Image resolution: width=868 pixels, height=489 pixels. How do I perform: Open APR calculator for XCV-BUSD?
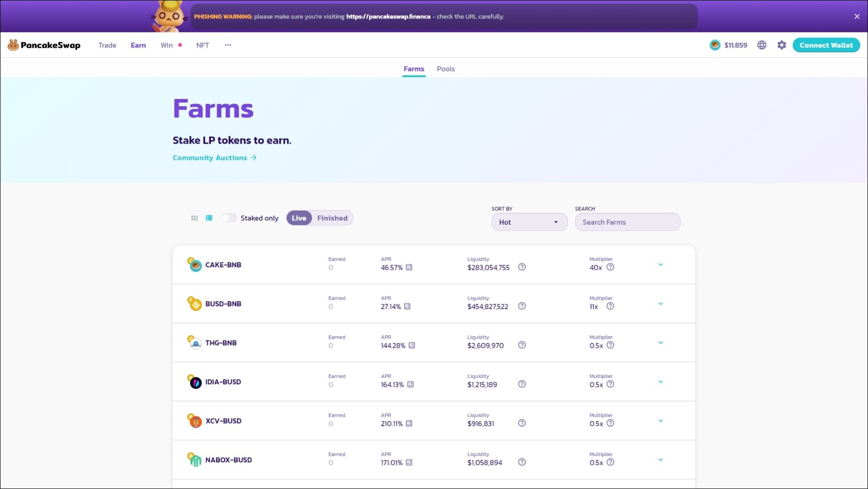(x=409, y=424)
